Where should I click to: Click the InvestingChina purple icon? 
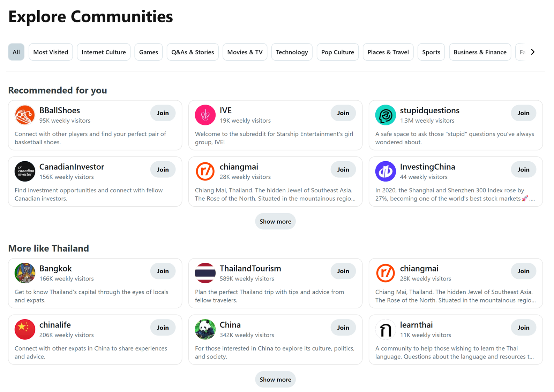click(x=385, y=171)
